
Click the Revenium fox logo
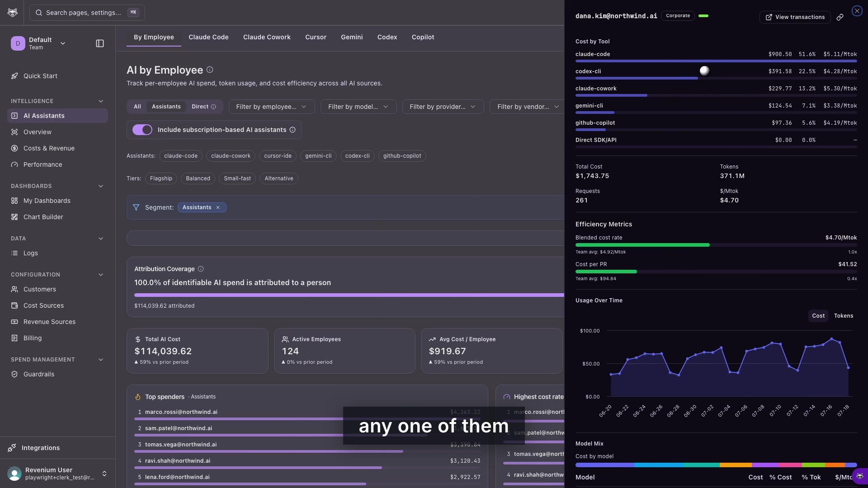13,13
